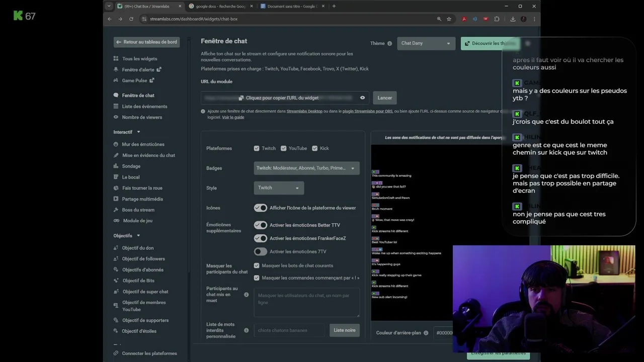Collapse the Interactif sidebar section

[138, 132]
